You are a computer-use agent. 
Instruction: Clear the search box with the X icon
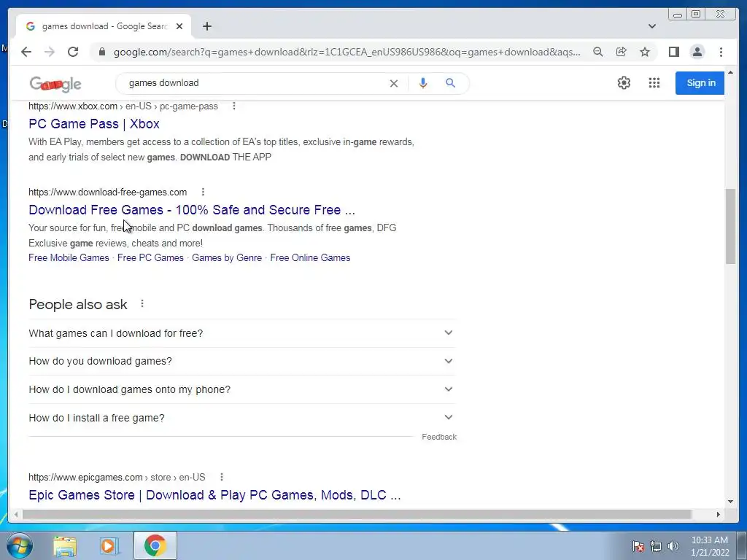393,83
